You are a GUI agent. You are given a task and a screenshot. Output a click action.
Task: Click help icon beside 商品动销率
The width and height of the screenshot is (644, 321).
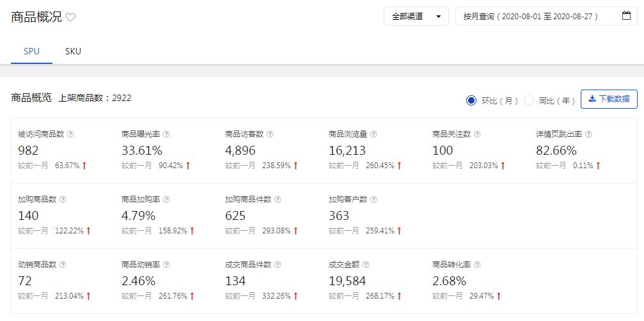tap(166, 265)
